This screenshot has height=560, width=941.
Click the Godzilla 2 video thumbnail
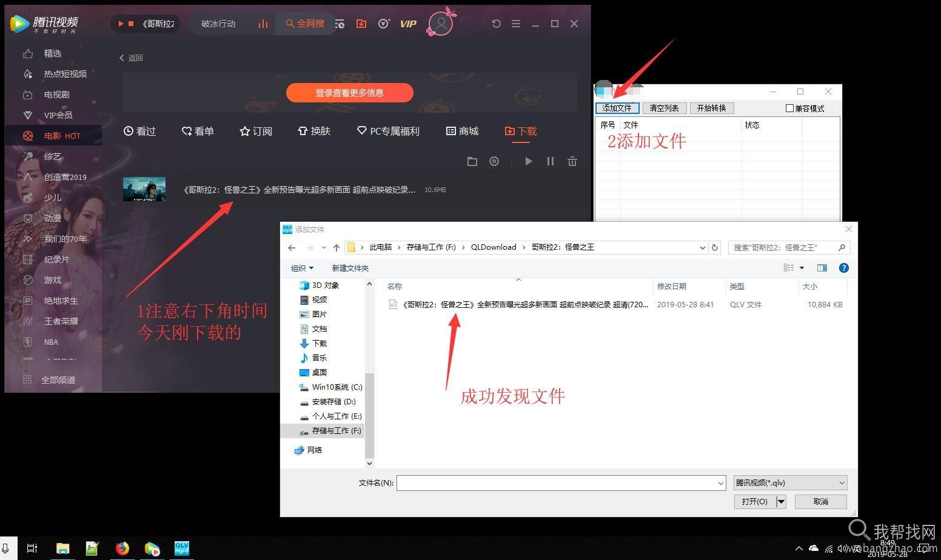[144, 189]
